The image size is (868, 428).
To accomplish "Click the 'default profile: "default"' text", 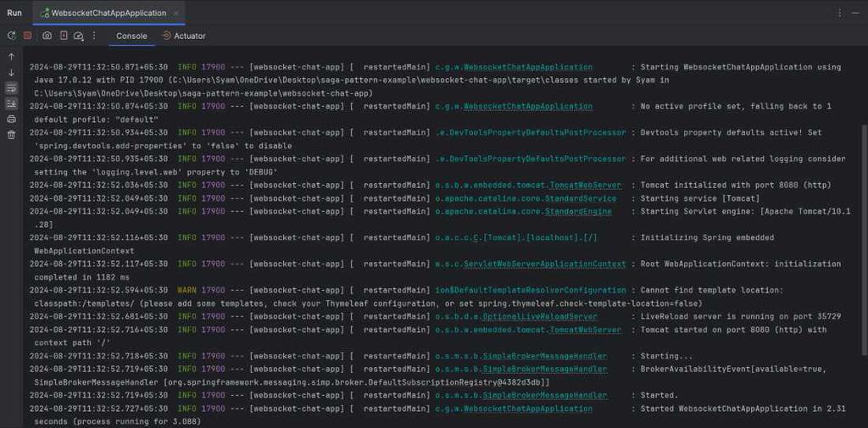I will click(97, 120).
